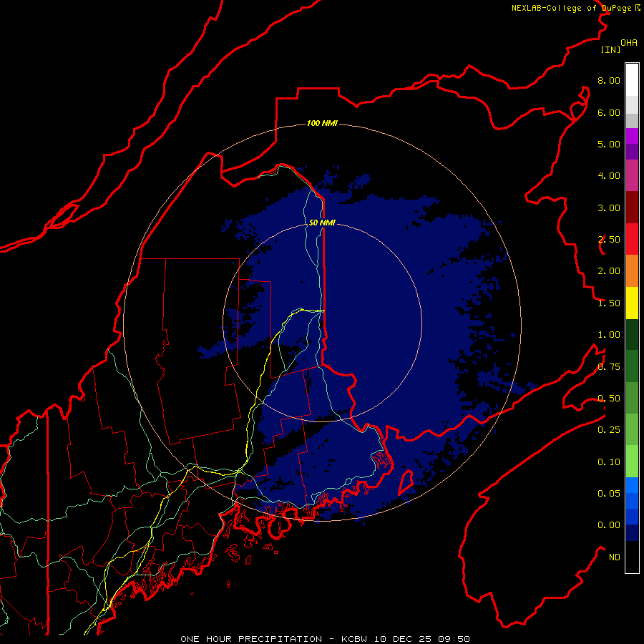Click the 0.25 legend value
Screen dimensions: 644x644
click(609, 430)
